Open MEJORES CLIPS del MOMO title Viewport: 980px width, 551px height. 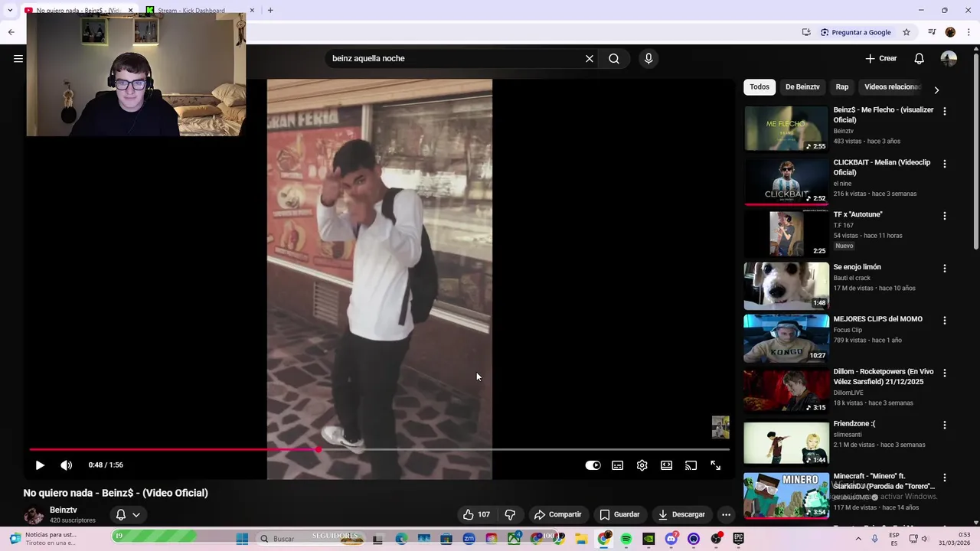coord(878,319)
